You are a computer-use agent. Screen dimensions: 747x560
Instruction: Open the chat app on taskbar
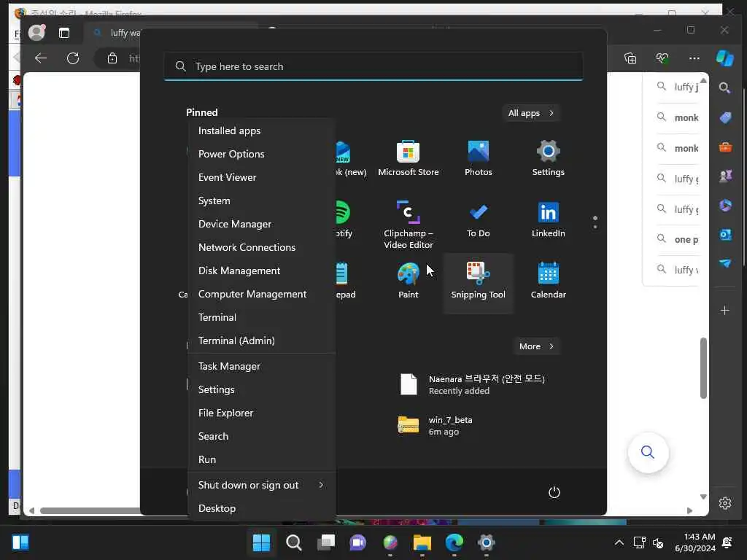click(357, 542)
